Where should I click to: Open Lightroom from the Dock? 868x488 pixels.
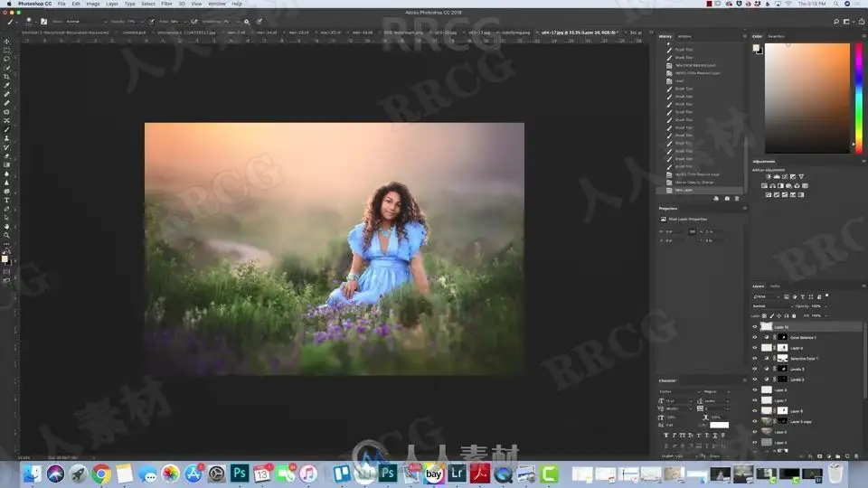(457, 474)
